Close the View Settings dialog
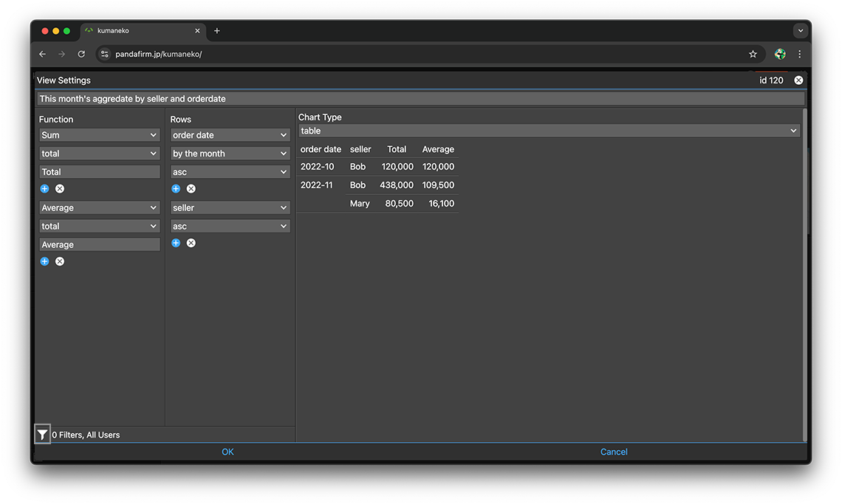842x504 pixels. (x=798, y=80)
